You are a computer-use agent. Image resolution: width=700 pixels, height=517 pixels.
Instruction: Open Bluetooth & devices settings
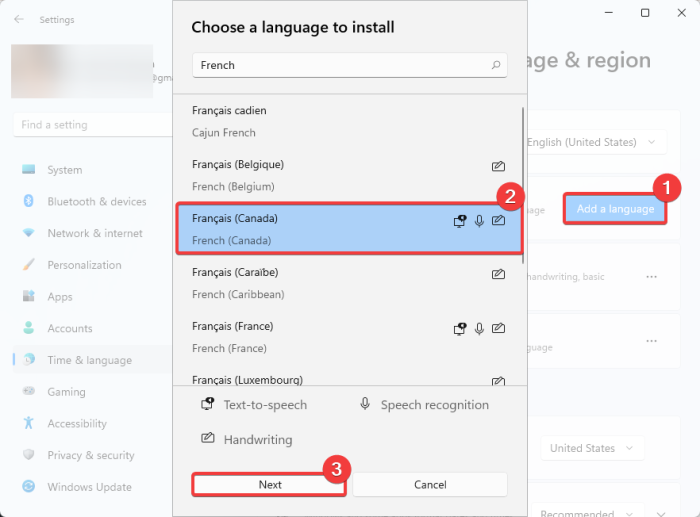96,201
